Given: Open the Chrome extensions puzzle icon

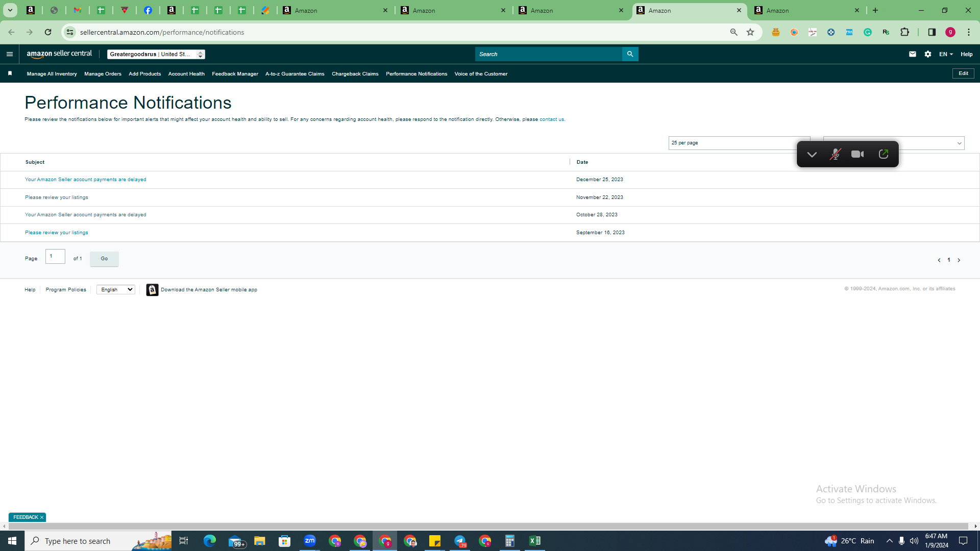Looking at the screenshot, I should (905, 32).
